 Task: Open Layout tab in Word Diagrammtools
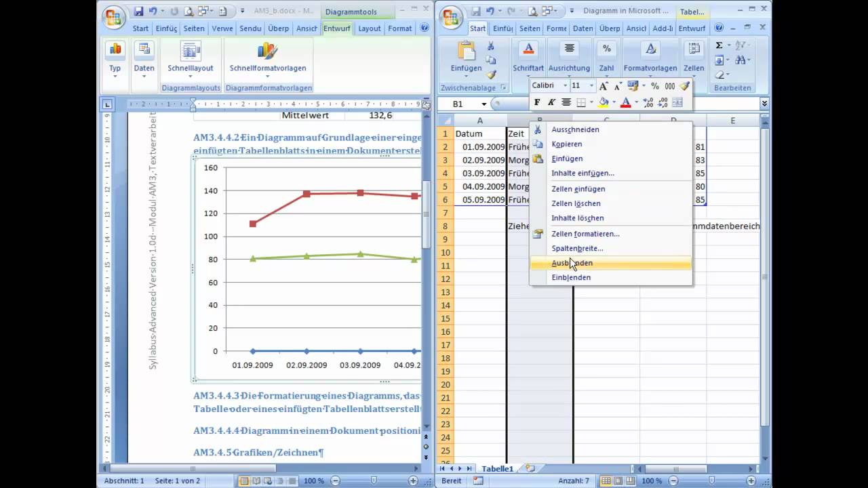370,28
